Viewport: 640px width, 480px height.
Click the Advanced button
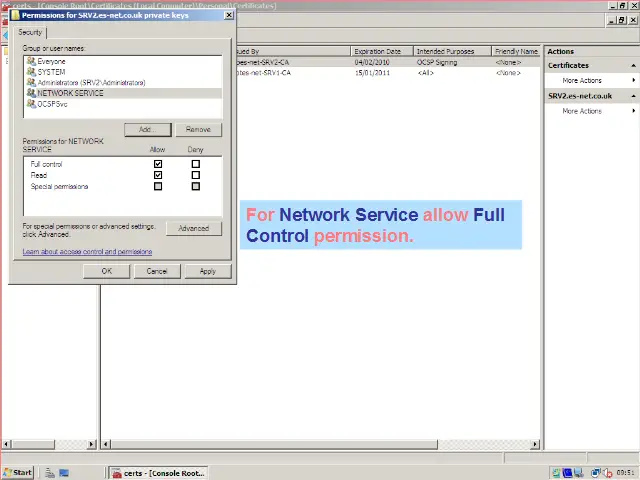click(x=193, y=228)
